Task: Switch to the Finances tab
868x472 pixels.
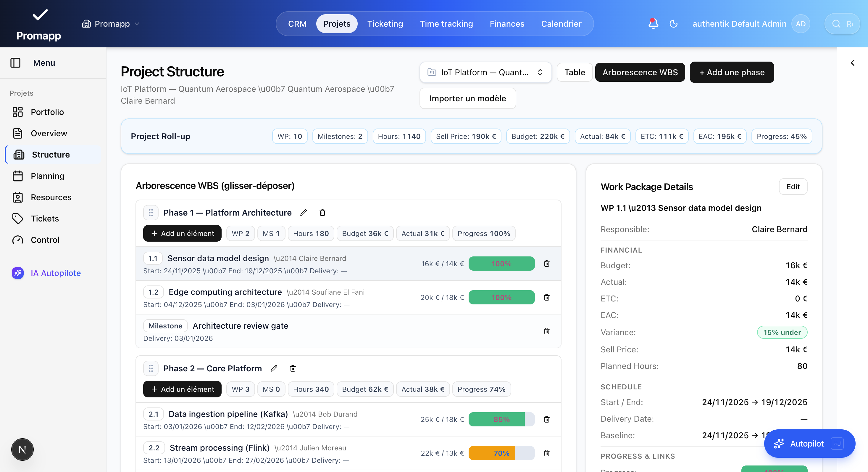Action: [507, 24]
